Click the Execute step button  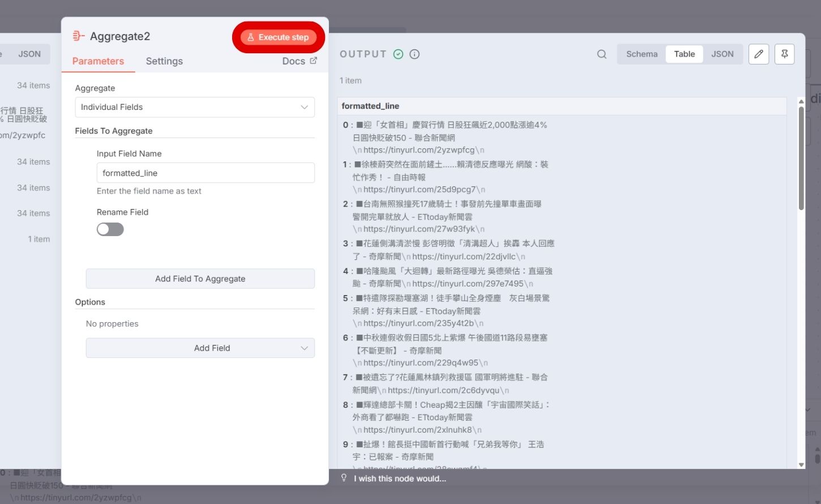click(279, 37)
